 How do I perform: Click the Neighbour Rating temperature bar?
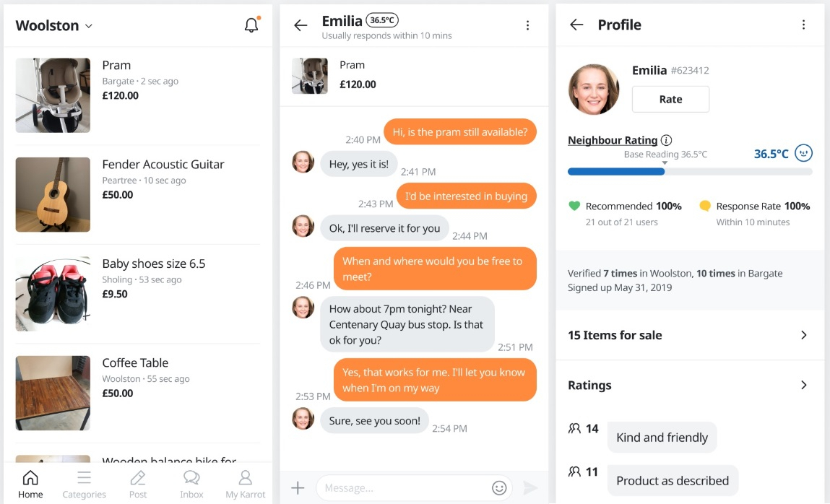point(690,171)
